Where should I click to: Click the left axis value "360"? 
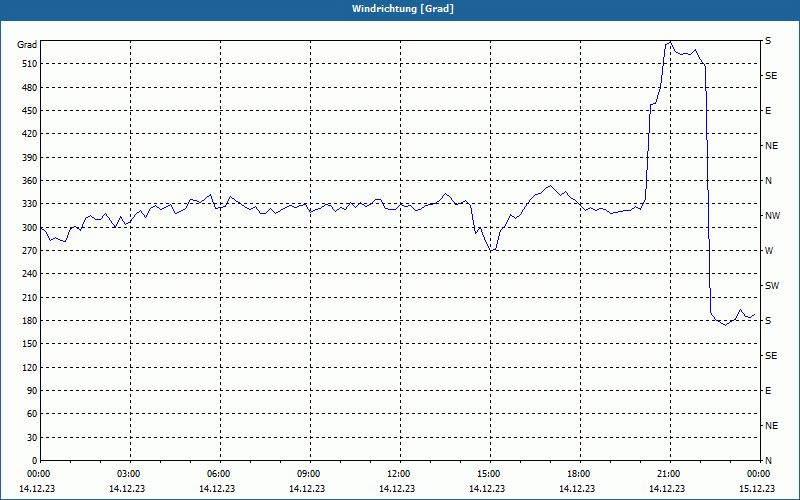[30, 181]
